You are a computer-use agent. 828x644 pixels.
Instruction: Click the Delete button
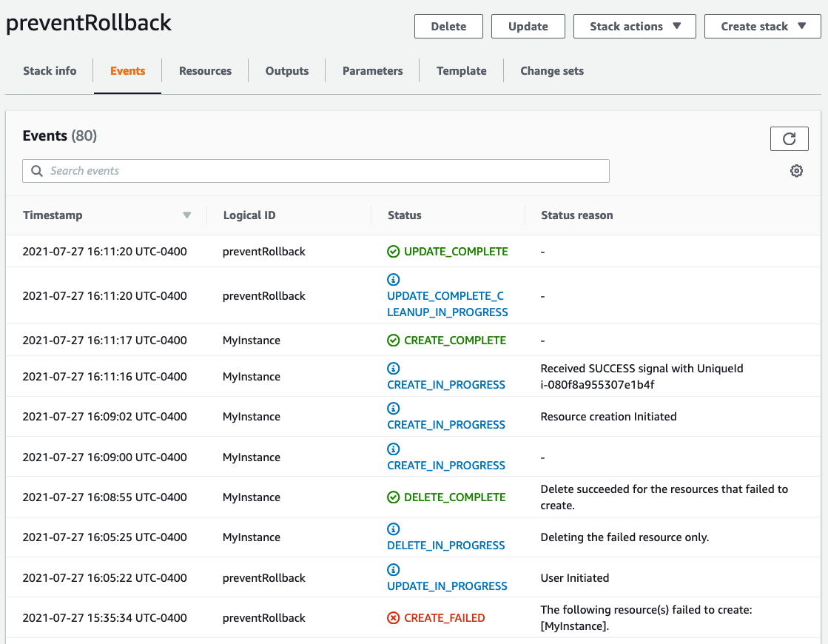(448, 26)
